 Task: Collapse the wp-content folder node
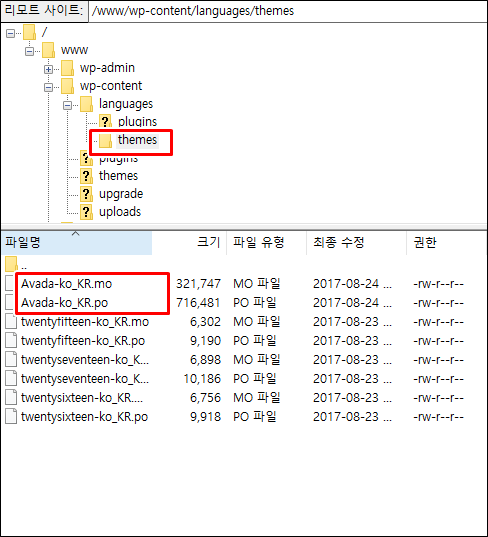48,88
